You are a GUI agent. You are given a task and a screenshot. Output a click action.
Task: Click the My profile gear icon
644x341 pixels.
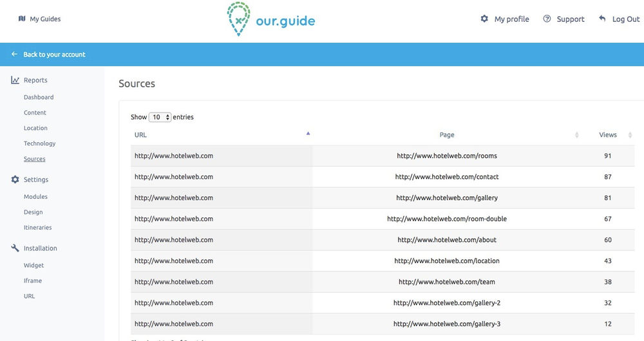[x=485, y=19]
